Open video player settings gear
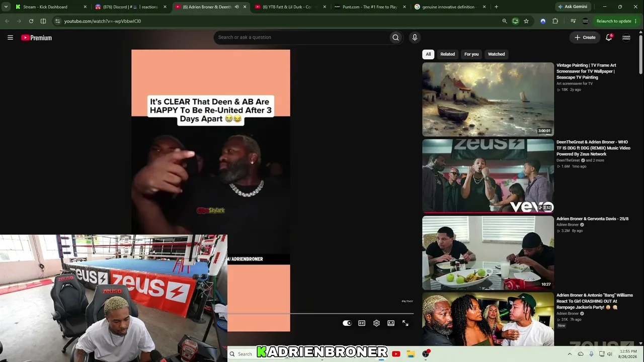This screenshot has height=362, width=644. click(376, 323)
